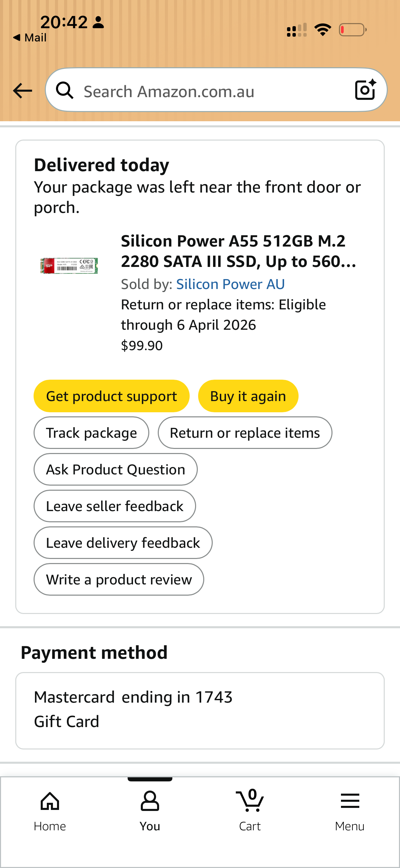Tap Write a product review
Image resolution: width=400 pixels, height=868 pixels.
[x=119, y=580]
